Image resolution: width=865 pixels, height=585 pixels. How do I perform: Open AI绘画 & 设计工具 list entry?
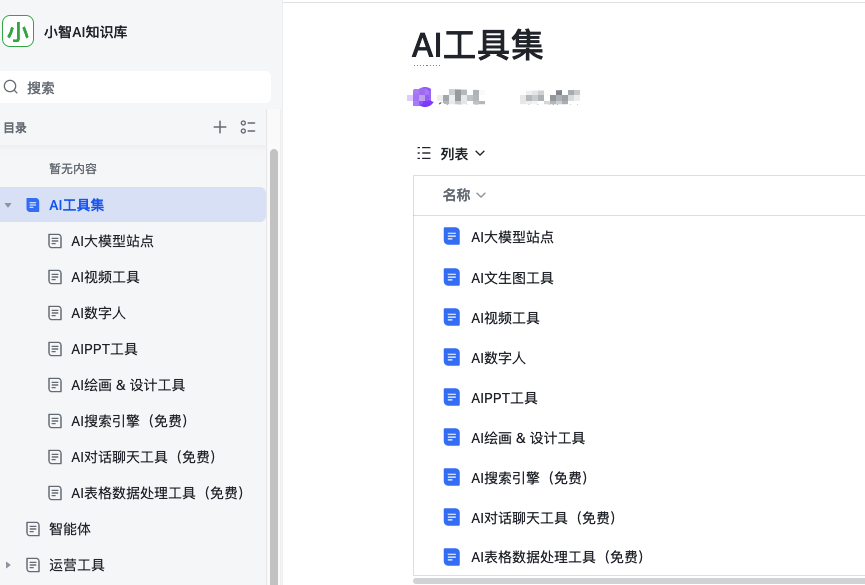tap(528, 437)
